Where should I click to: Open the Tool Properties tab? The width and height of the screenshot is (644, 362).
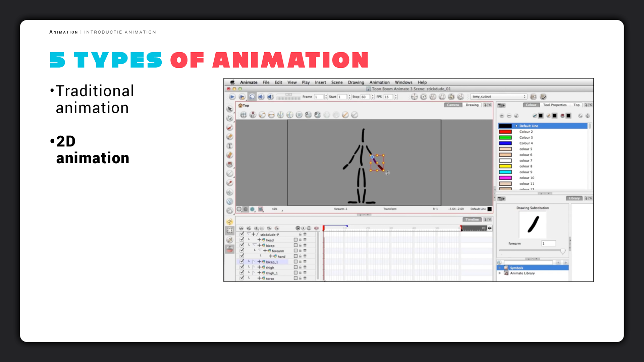coord(554,105)
